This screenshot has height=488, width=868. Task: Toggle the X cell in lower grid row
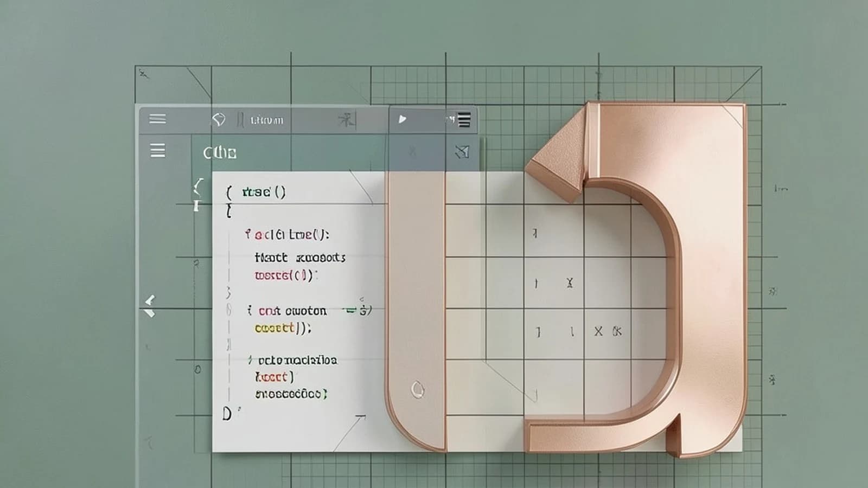[x=598, y=331]
